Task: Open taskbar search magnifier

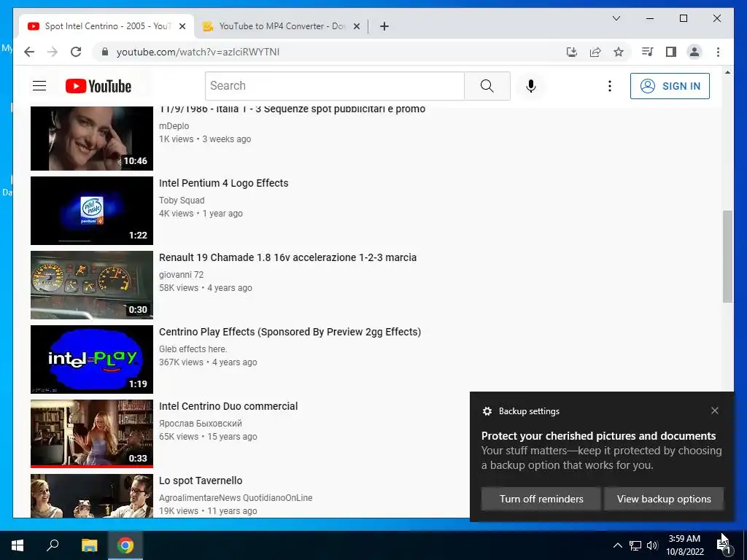Action: pyautogui.click(x=53, y=545)
